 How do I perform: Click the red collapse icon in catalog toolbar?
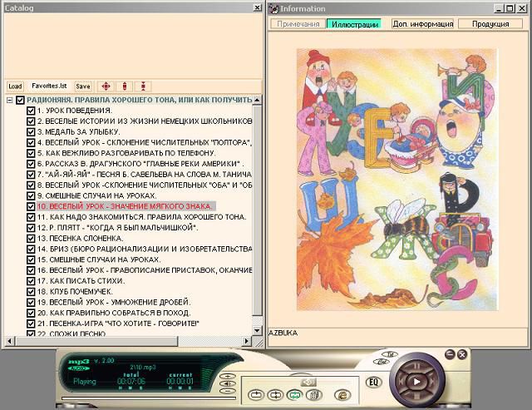coord(142,86)
